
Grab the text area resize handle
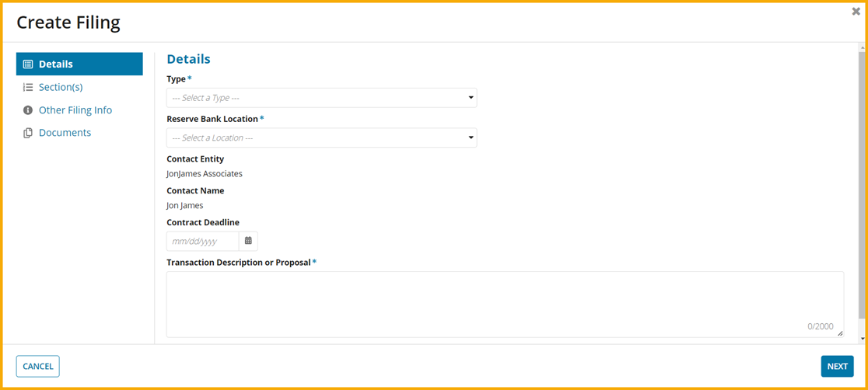pyautogui.click(x=840, y=333)
